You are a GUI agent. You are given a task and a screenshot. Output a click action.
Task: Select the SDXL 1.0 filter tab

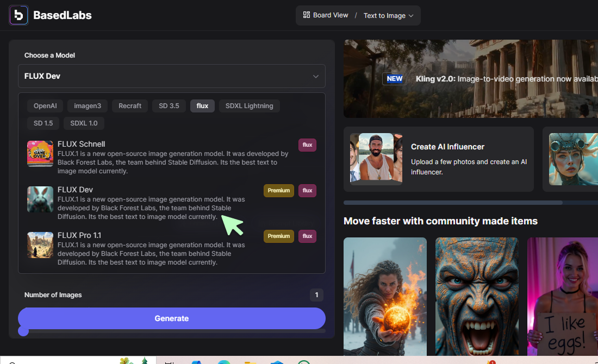pyautogui.click(x=84, y=123)
